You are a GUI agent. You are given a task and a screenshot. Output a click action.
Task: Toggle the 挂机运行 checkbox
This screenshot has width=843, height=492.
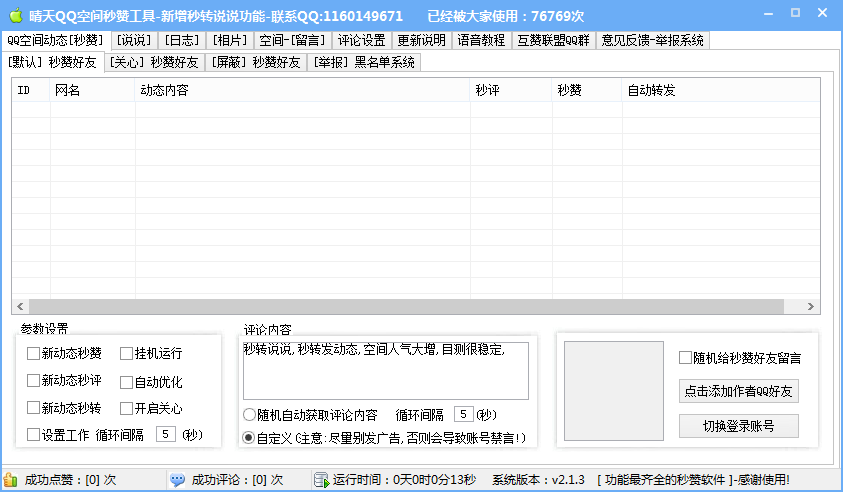click(x=127, y=353)
